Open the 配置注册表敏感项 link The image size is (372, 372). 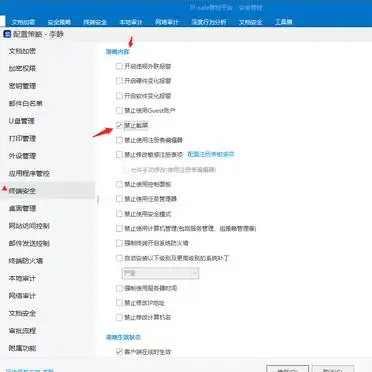click(x=211, y=154)
